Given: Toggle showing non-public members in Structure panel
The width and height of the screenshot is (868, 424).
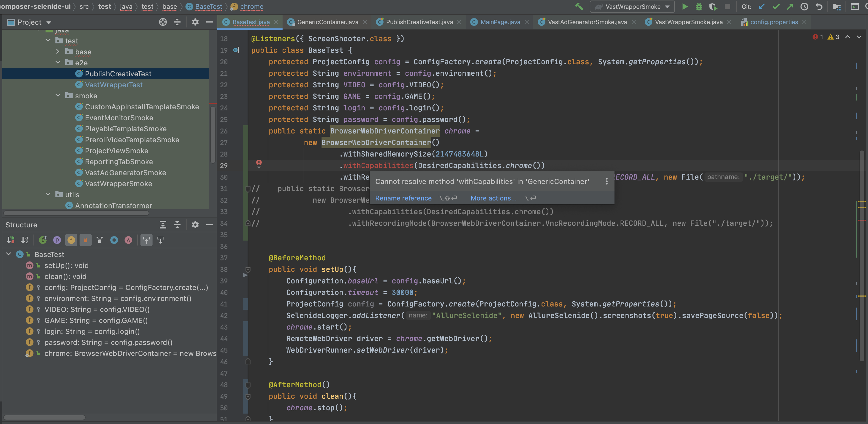Looking at the screenshot, I should (x=85, y=240).
